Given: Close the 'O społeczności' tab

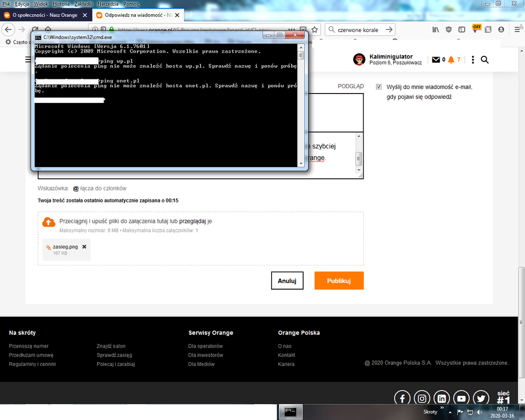Looking at the screenshot, I should tap(85, 15).
